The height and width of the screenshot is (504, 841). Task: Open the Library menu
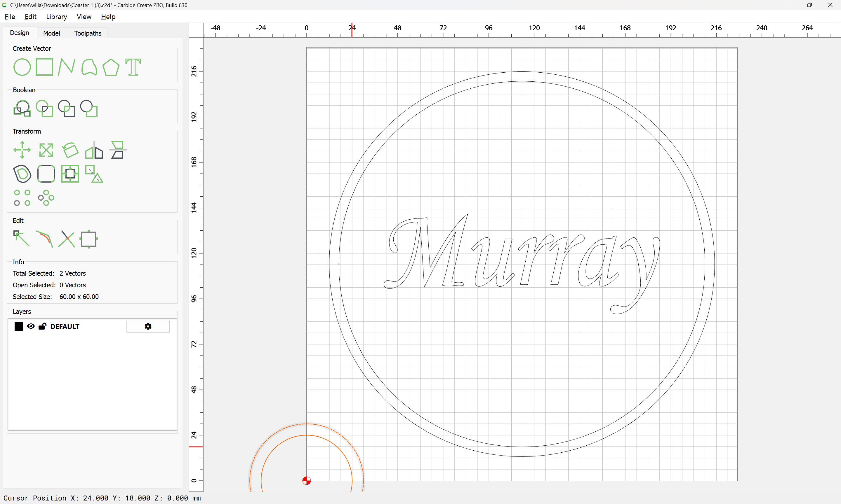point(56,17)
